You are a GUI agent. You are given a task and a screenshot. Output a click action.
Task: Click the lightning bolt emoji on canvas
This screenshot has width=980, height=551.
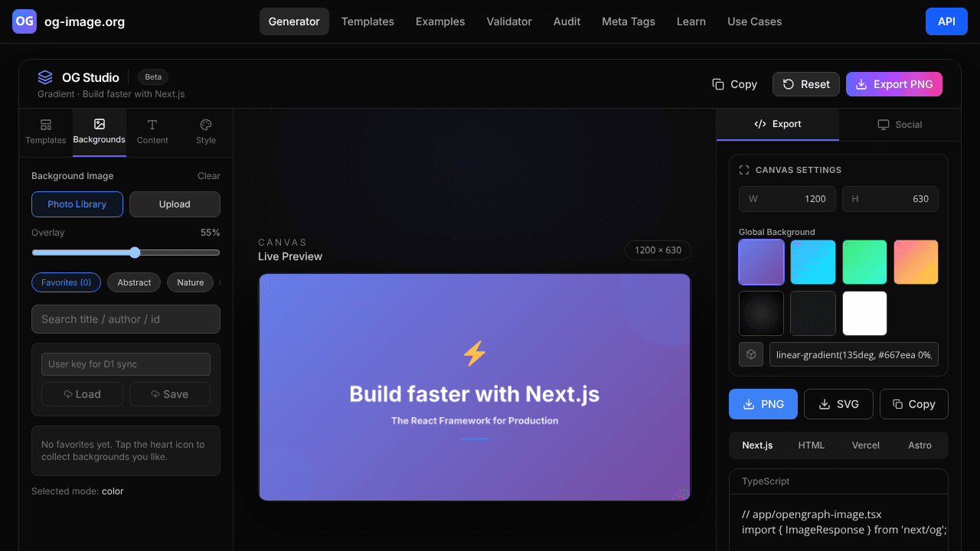[475, 354]
